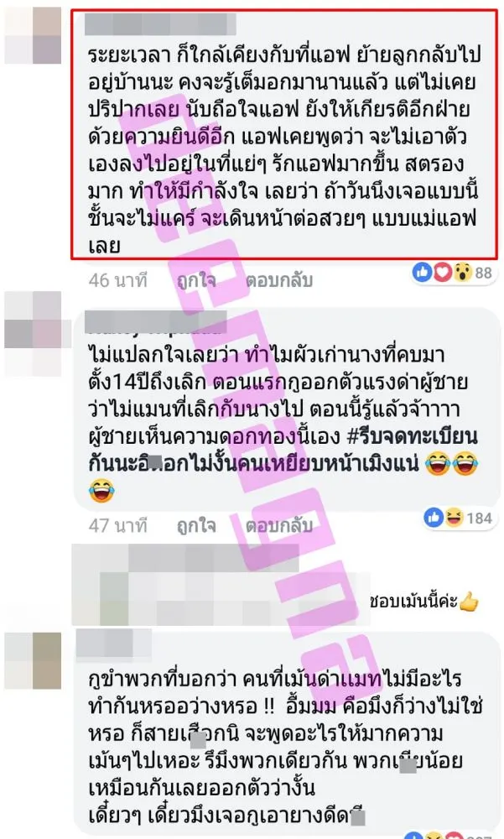Click ตอบกลับ under the 46 นาที comment
The image size is (504, 839).
(x=278, y=280)
